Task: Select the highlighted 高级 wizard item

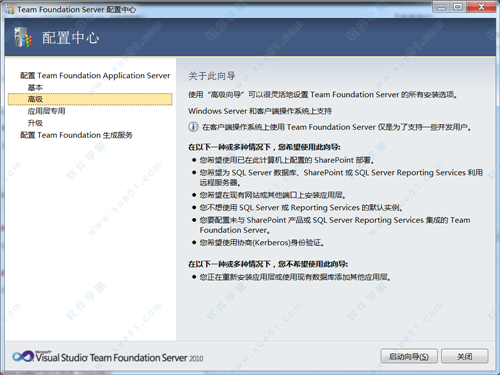Action: [90, 99]
